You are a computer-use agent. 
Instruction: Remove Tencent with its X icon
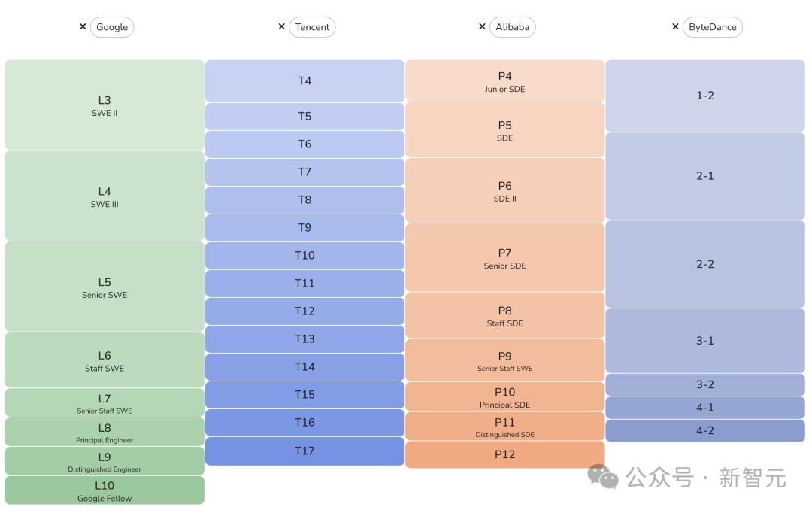[x=281, y=26]
